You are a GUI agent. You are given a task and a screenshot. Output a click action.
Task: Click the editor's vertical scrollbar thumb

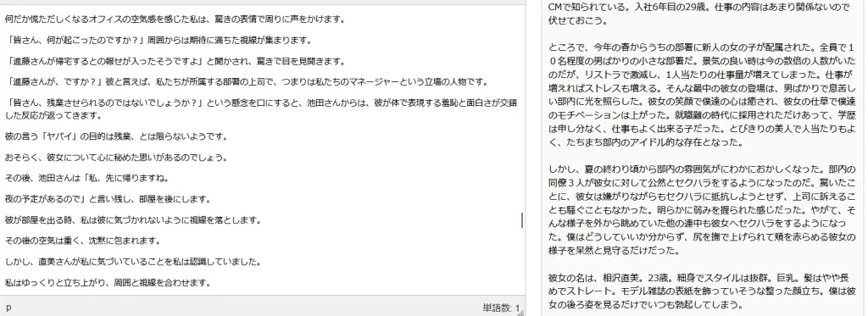point(522,220)
